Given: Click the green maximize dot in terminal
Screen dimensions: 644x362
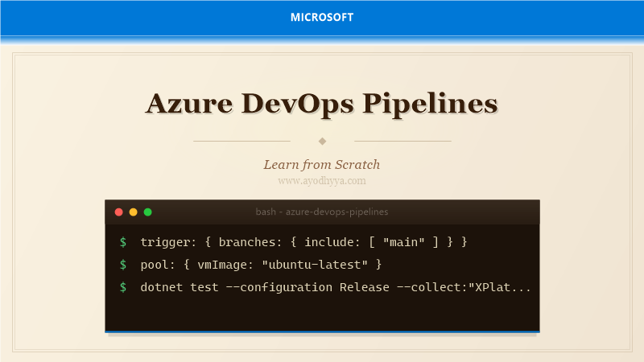Looking at the screenshot, I should tap(148, 212).
